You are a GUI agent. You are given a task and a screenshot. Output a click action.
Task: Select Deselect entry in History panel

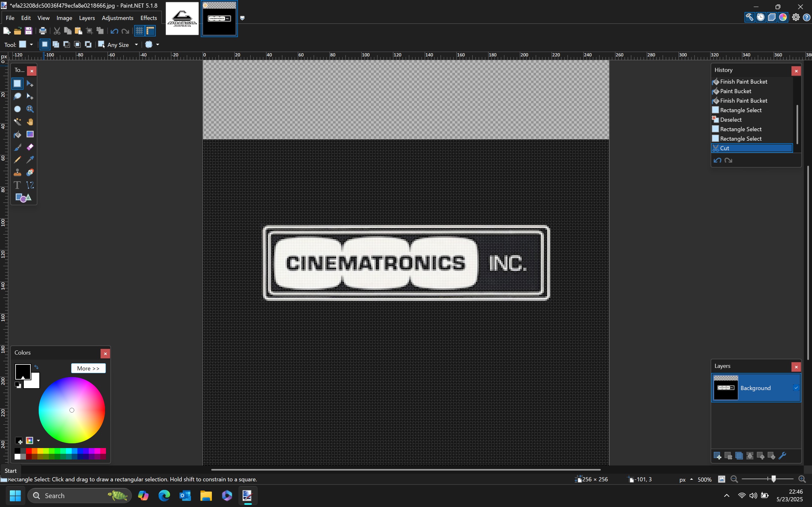click(730, 120)
